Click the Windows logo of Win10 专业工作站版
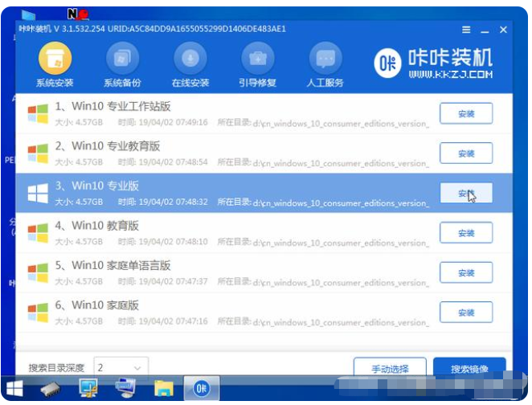The height and width of the screenshot is (405, 532). (38, 113)
